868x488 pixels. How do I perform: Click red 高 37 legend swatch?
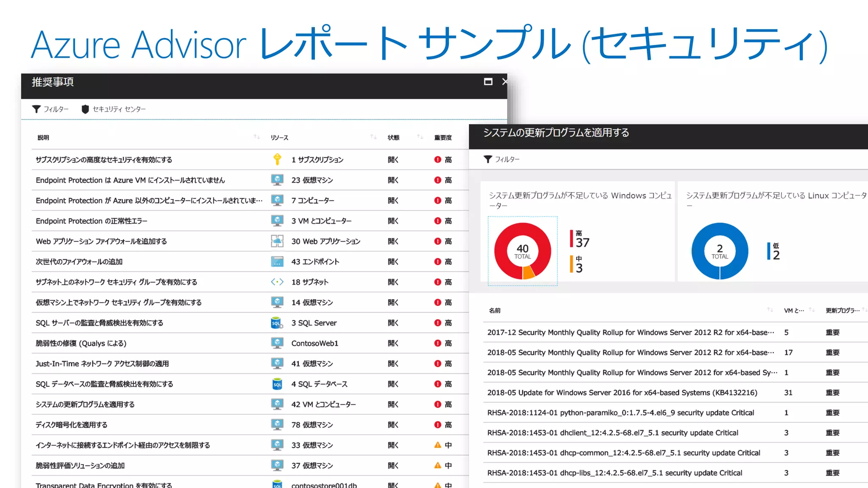tap(571, 238)
